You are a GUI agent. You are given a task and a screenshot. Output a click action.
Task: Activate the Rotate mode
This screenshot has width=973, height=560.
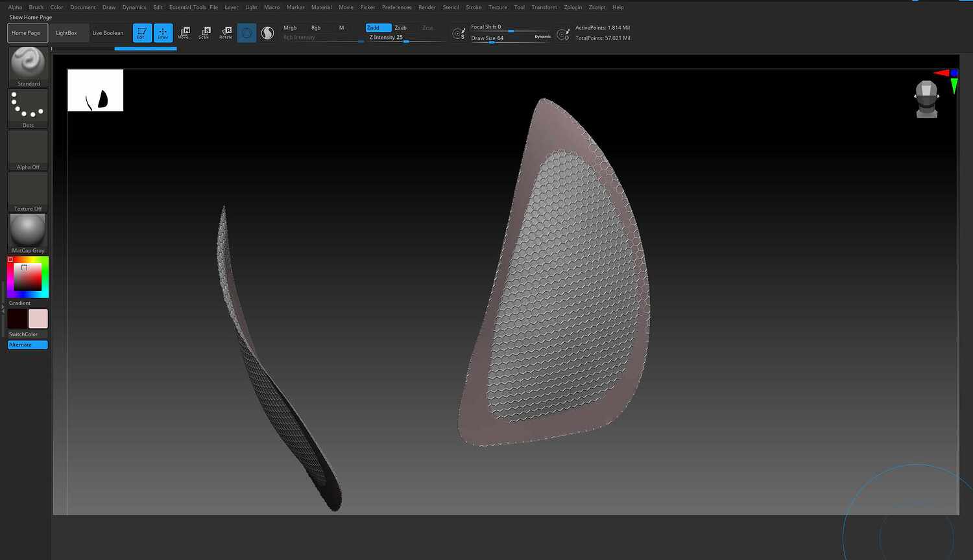pyautogui.click(x=225, y=32)
